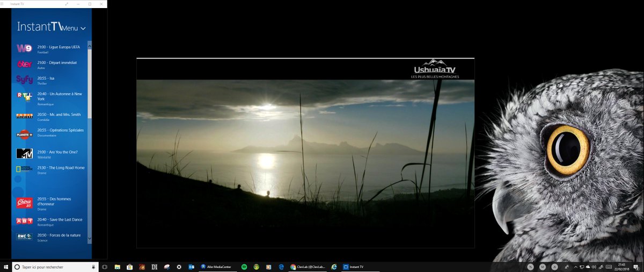Open network status tray icon
This screenshot has width=644, height=272.
tap(582, 267)
